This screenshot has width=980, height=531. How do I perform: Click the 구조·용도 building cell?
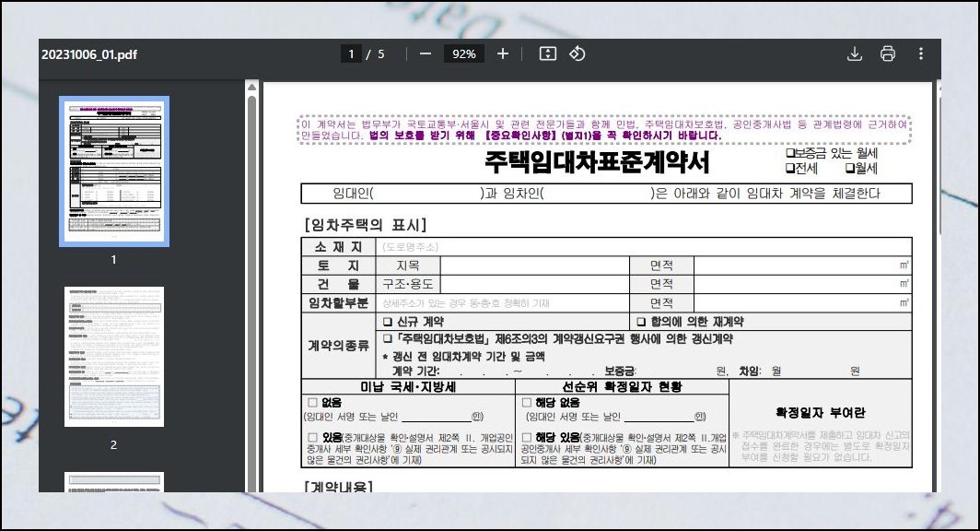407,284
